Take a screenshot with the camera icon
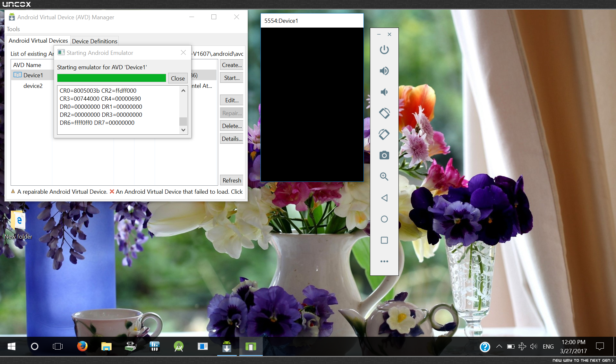This screenshot has width=616, height=364. [x=384, y=156]
